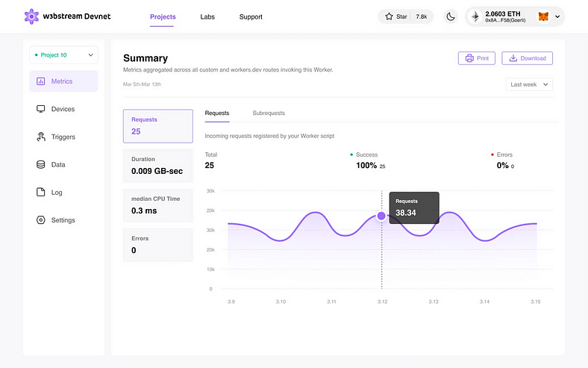Image resolution: width=588 pixels, height=368 pixels.
Task: Click the Metrics chart icon in sidebar
Action: 40,81
